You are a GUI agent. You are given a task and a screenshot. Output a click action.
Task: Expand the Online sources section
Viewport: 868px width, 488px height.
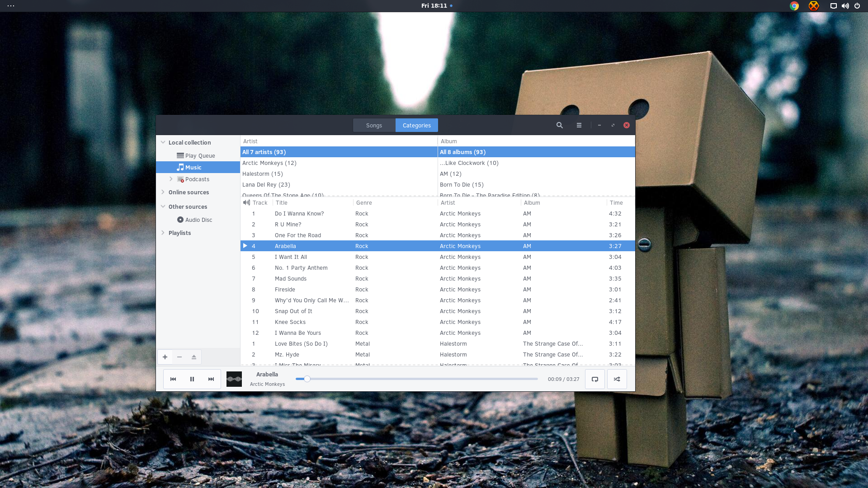(x=163, y=192)
